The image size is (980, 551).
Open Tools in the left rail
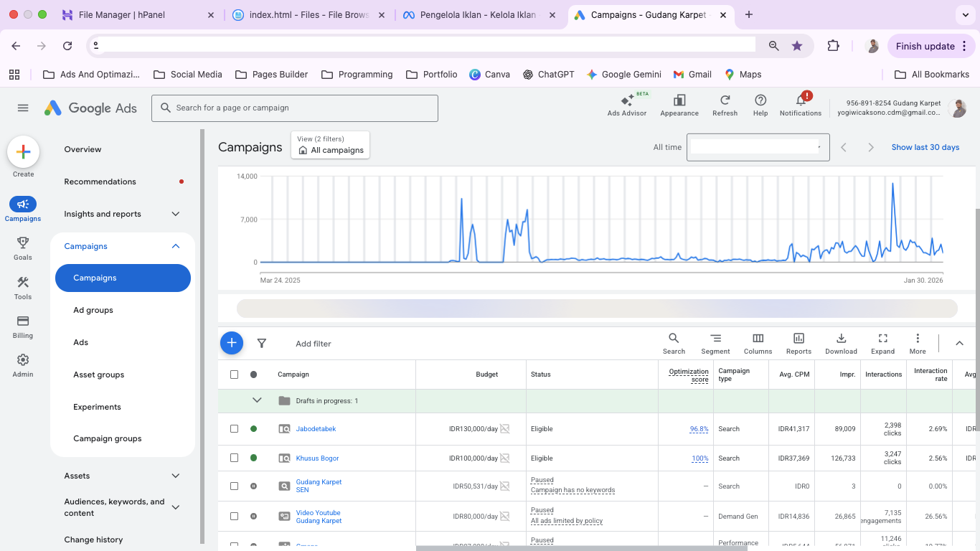(x=23, y=283)
